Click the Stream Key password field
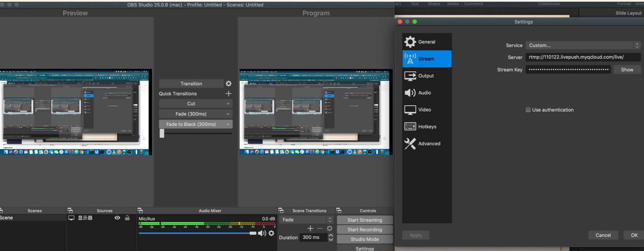 tap(568, 70)
